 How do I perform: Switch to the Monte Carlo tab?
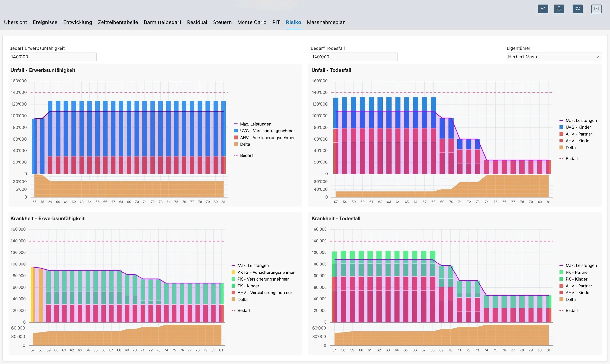252,22
